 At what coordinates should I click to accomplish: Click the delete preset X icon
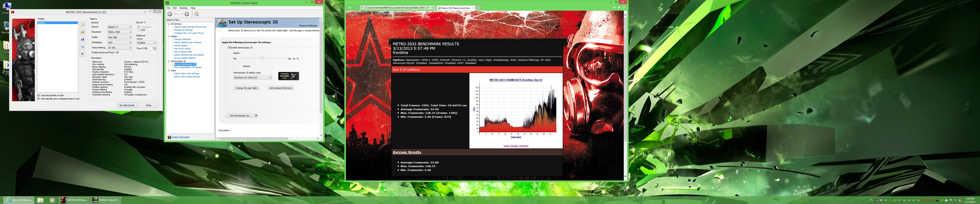point(82,54)
